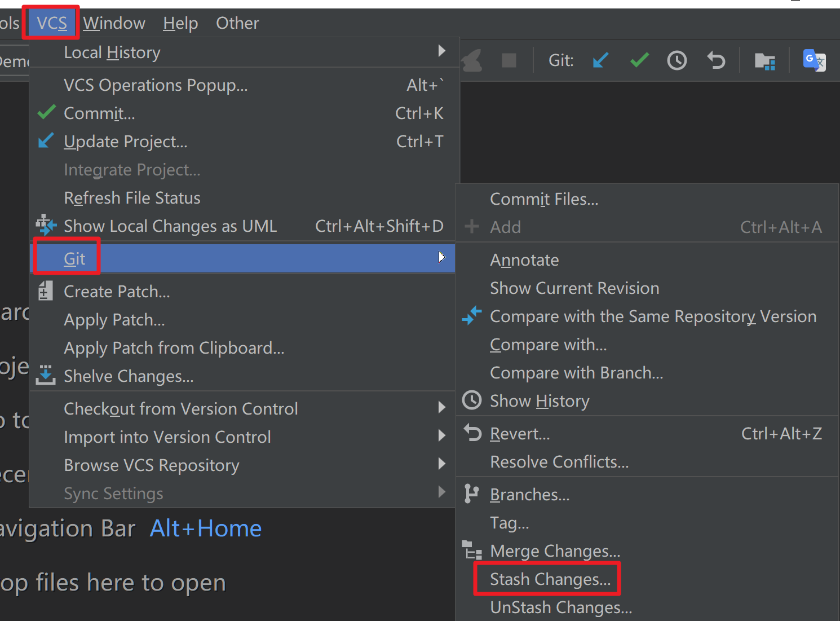Click the Google Translate icon in toolbar
Viewport: 840px width, 621px height.
pos(815,60)
